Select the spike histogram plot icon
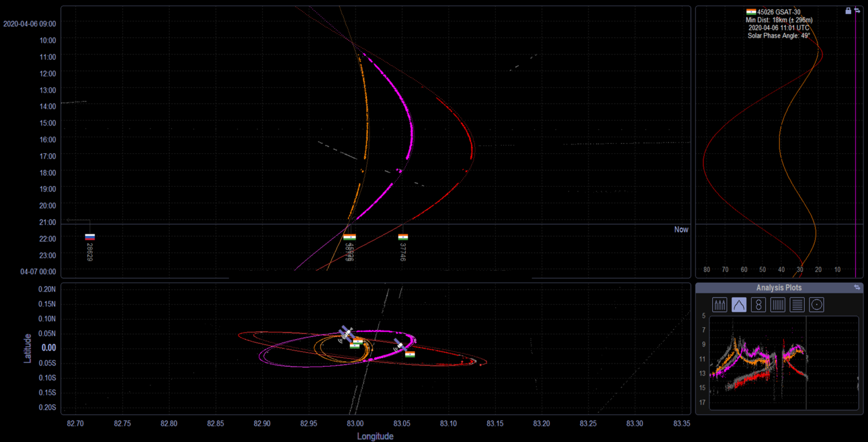This screenshot has height=442, width=868. tap(719, 305)
